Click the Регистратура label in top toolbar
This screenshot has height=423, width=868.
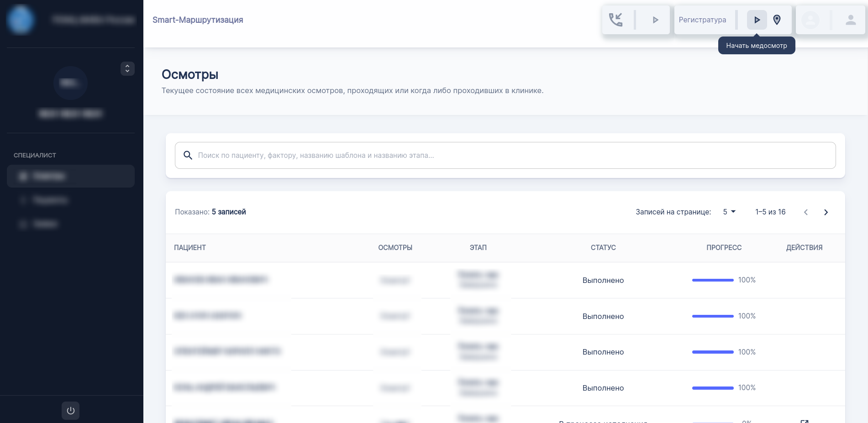coord(702,20)
